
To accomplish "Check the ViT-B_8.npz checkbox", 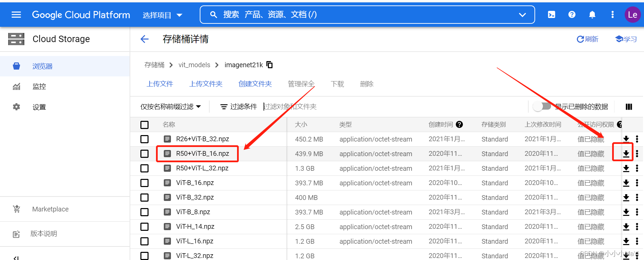I will point(144,212).
